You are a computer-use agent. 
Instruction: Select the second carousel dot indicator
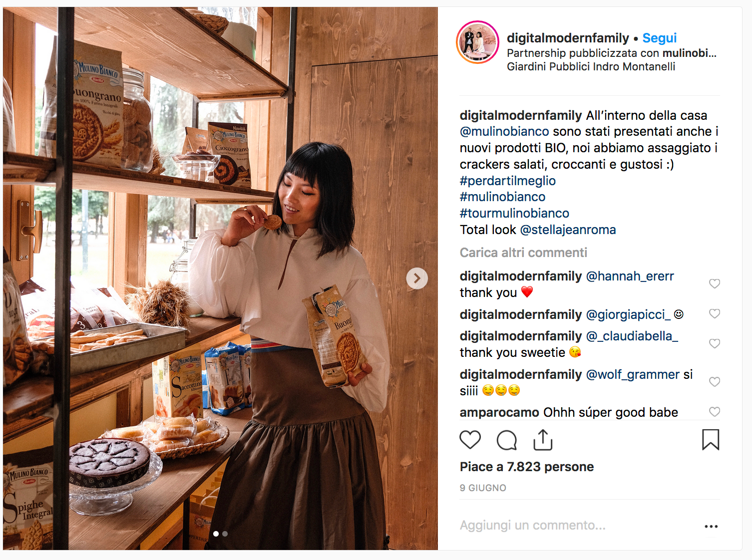(225, 534)
